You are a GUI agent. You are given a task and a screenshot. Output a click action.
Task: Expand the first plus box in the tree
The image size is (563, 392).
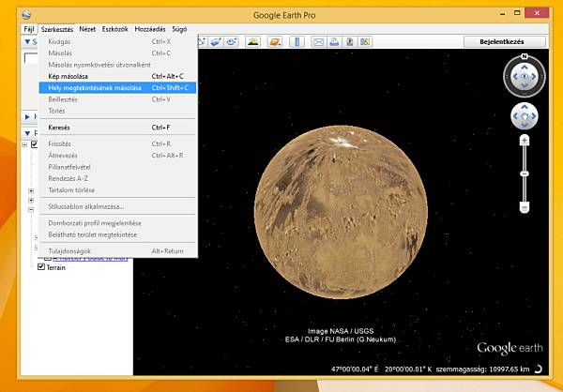[31, 191]
